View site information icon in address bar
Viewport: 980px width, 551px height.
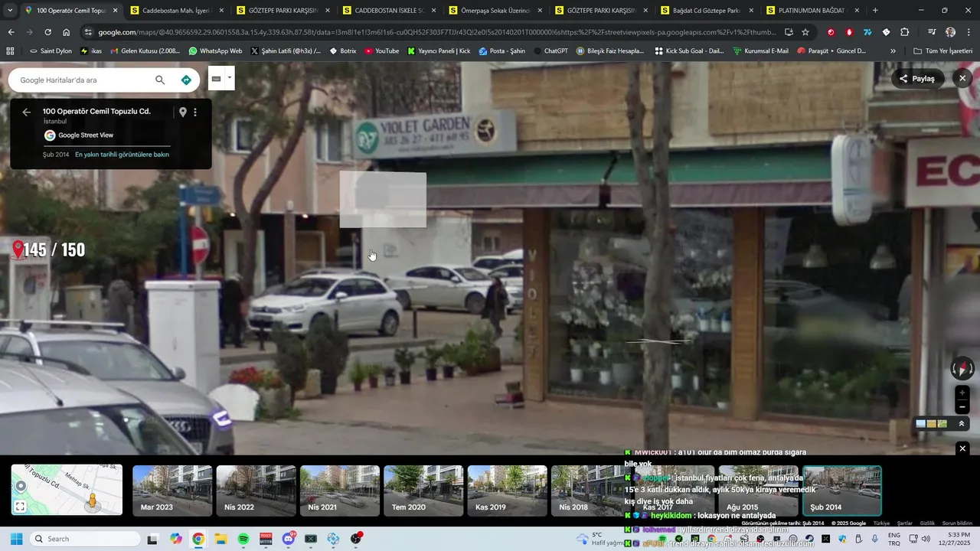(x=89, y=32)
